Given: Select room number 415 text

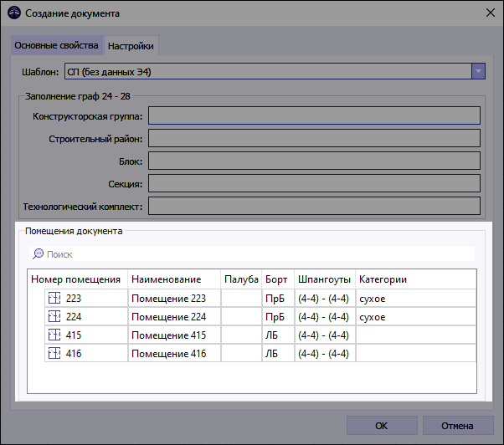Looking at the screenshot, I should (74, 335).
